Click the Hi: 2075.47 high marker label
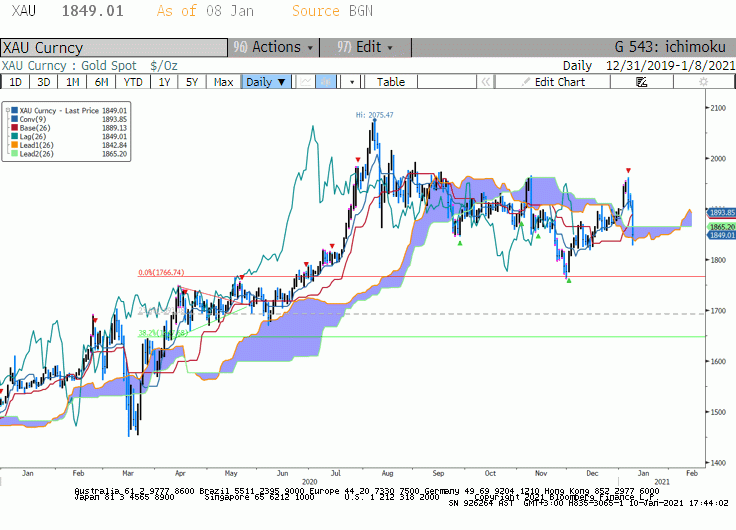Viewport: 736px width, 530px height. (374, 115)
